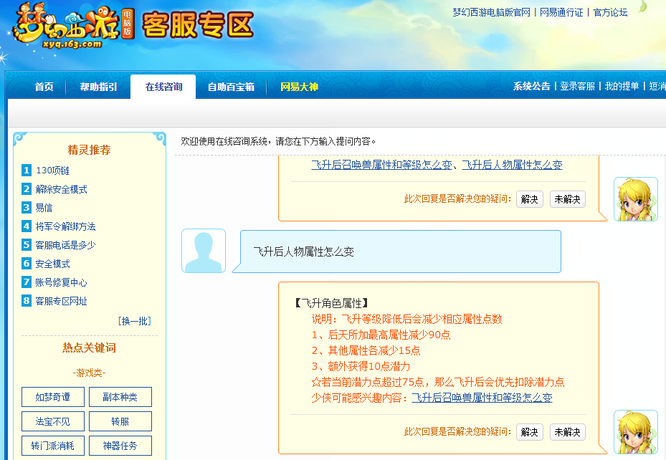Click number 6 badge beside 安全模式
The height and width of the screenshot is (460, 666).
(x=26, y=264)
